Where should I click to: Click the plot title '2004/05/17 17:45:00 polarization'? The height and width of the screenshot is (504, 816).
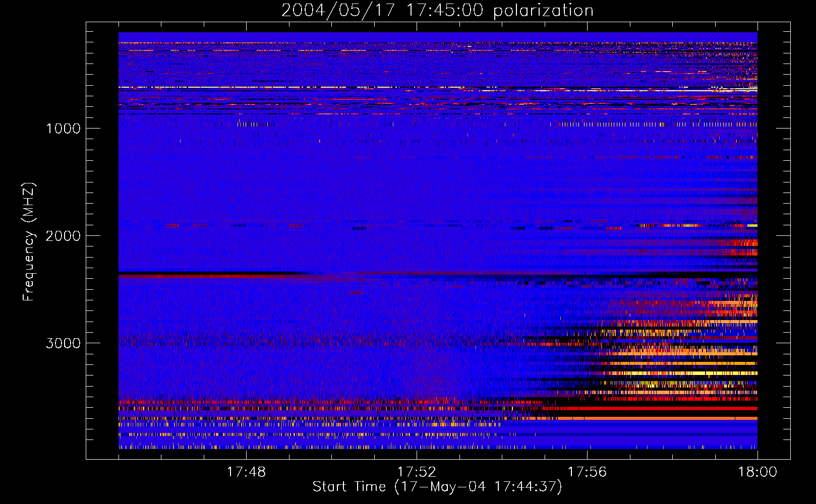(437, 11)
